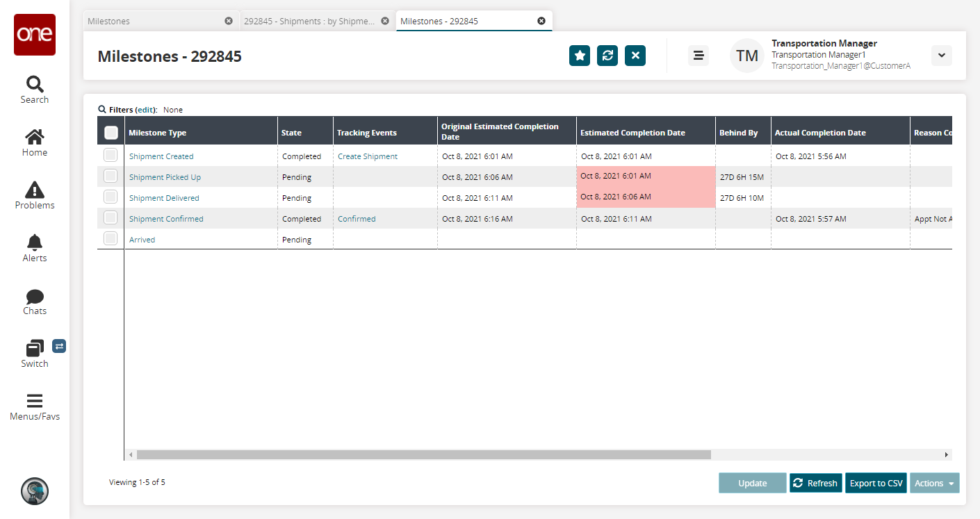
Task: Tick the Shipment Picked Up row checkbox
Action: pyautogui.click(x=111, y=176)
